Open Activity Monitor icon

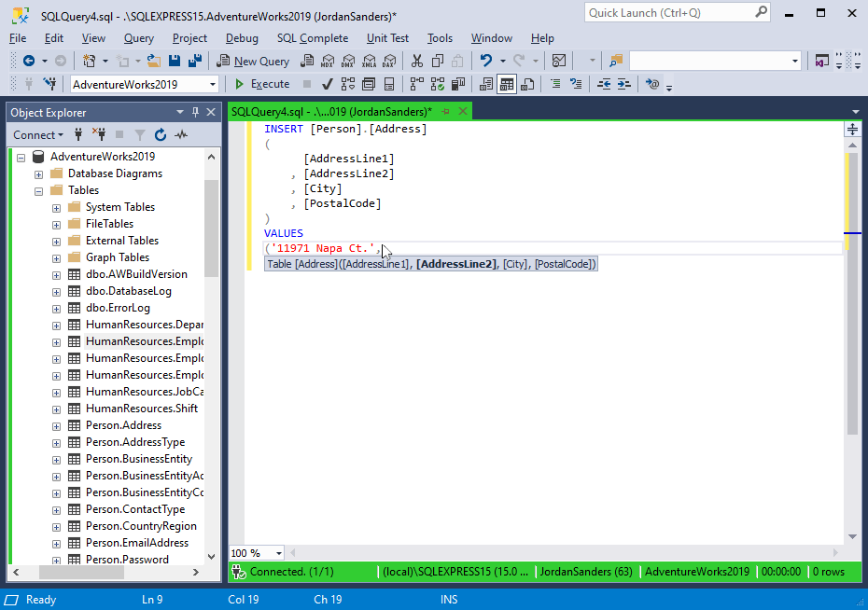pyautogui.click(x=559, y=61)
